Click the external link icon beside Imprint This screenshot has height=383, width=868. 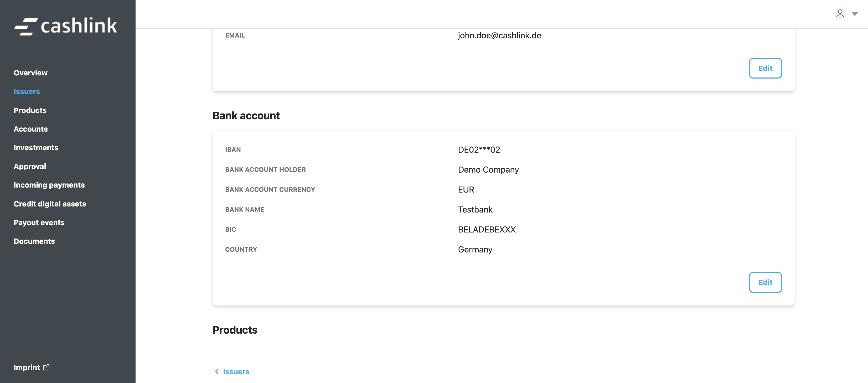[47, 367]
